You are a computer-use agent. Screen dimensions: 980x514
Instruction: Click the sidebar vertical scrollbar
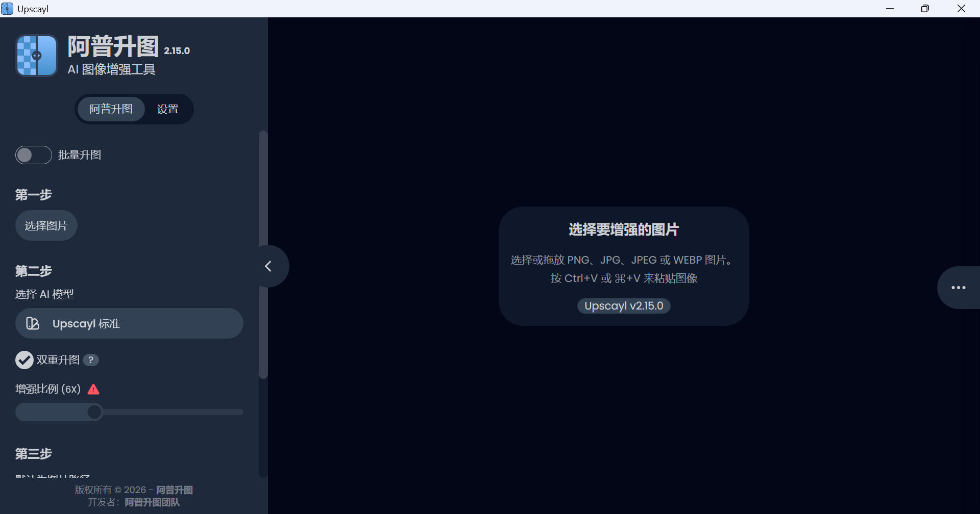(263, 254)
